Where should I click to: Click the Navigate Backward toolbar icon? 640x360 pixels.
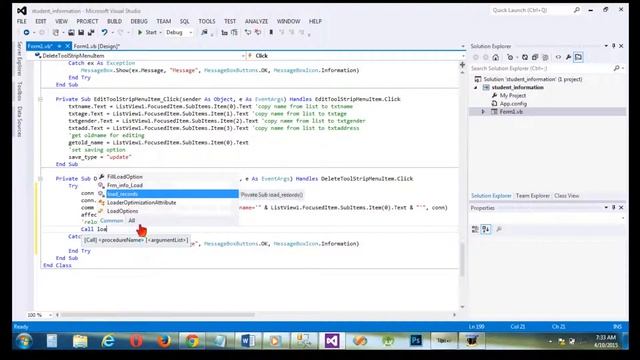point(27,32)
